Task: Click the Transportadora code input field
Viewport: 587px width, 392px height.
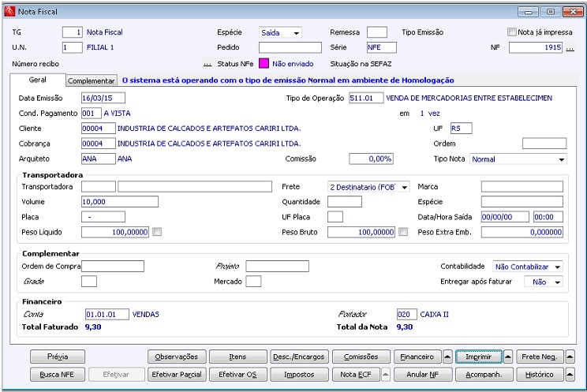Action: 99,187
